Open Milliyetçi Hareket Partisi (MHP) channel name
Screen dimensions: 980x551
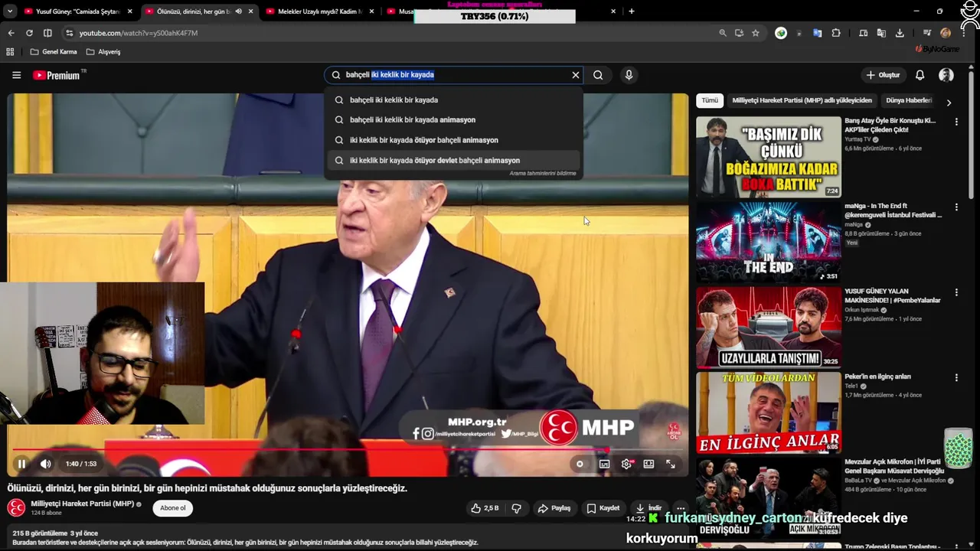coord(83,504)
